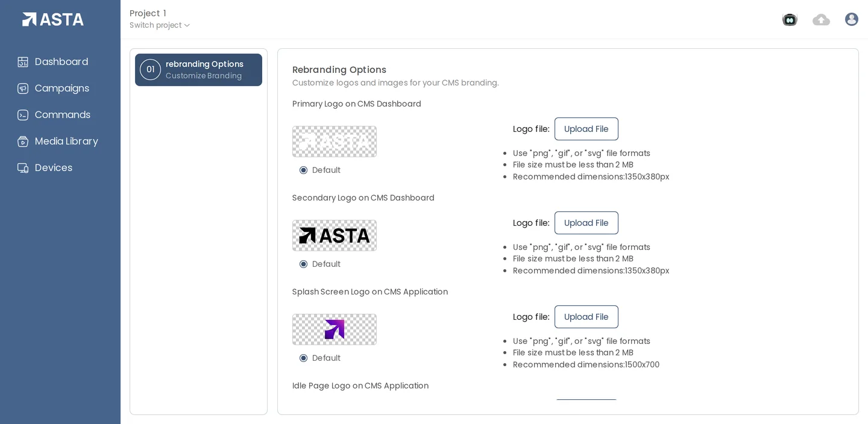Viewport: 868px width, 424px height.
Task: Click the Primary Logo on CMS Dashboard label
Action: click(x=357, y=104)
